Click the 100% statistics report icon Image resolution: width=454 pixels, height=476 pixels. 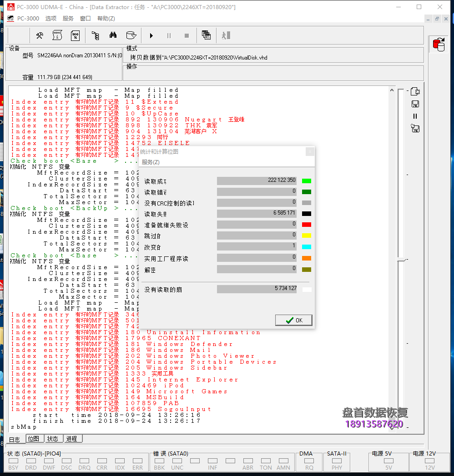(x=75, y=35)
